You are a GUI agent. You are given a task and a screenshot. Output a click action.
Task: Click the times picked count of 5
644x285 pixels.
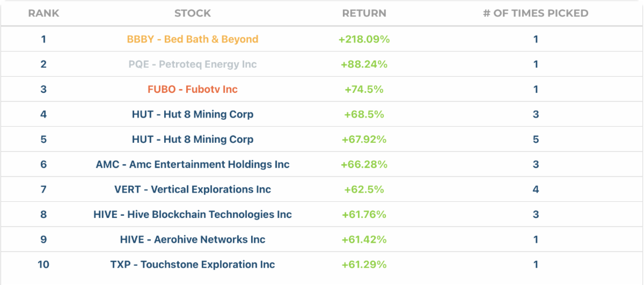[x=536, y=140]
